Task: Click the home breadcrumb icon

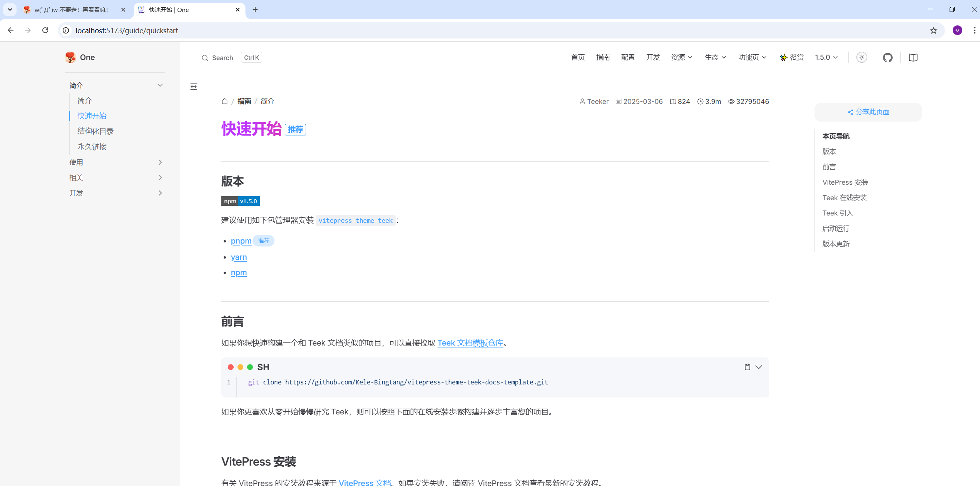Action: coord(225,101)
